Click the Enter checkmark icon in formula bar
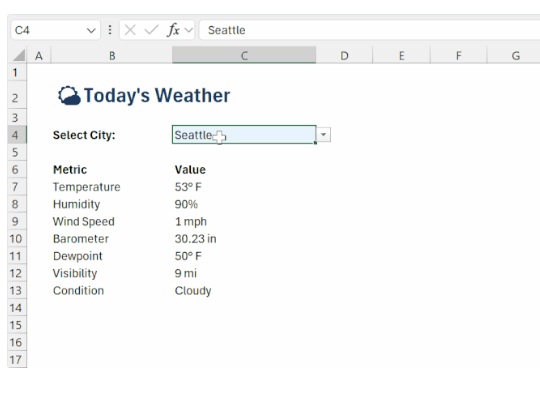540x405 pixels. [151, 30]
